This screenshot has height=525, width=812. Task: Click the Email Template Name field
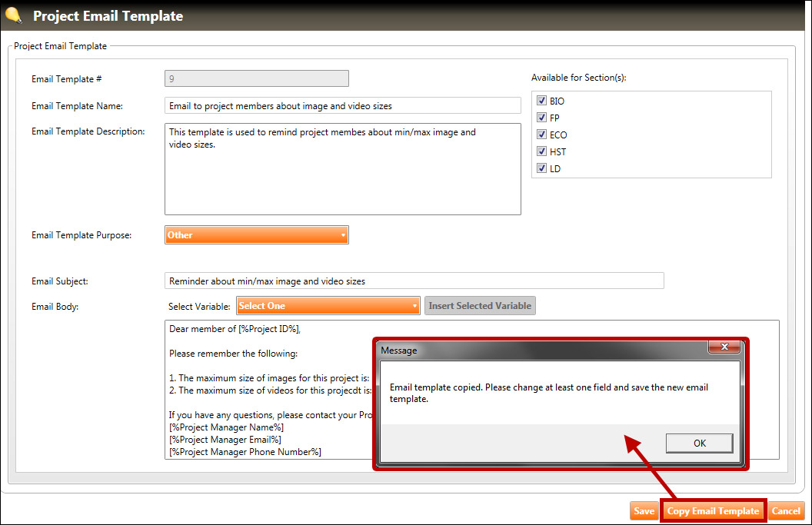pyautogui.click(x=342, y=105)
